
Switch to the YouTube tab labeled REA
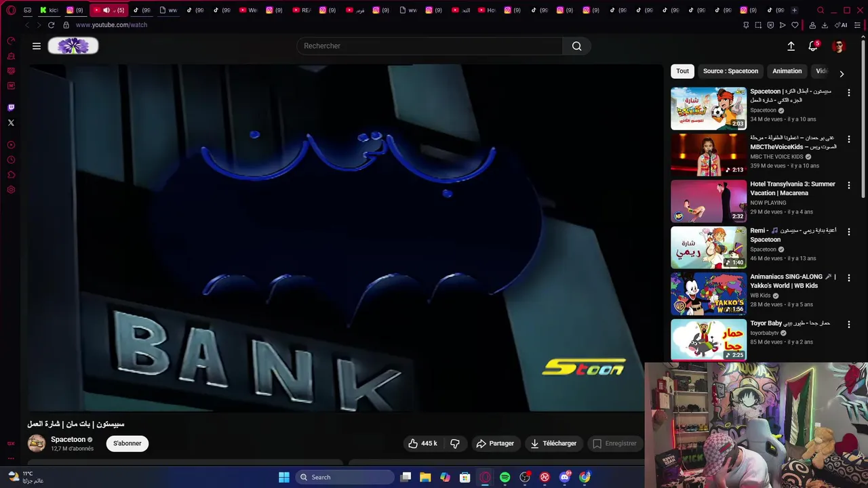[301, 10]
